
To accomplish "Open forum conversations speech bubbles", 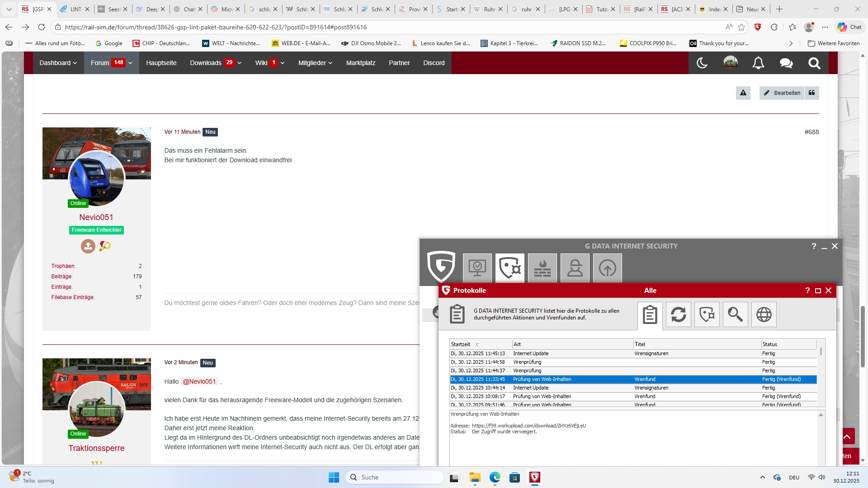I will click(x=786, y=63).
